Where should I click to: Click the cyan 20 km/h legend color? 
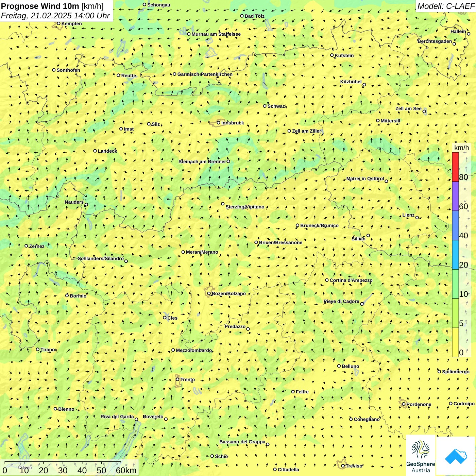(x=455, y=255)
